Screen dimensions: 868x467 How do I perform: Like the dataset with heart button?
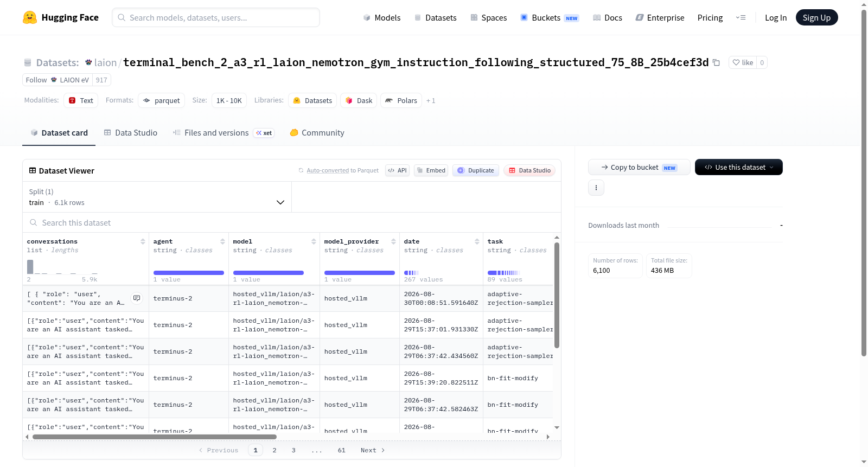click(743, 62)
